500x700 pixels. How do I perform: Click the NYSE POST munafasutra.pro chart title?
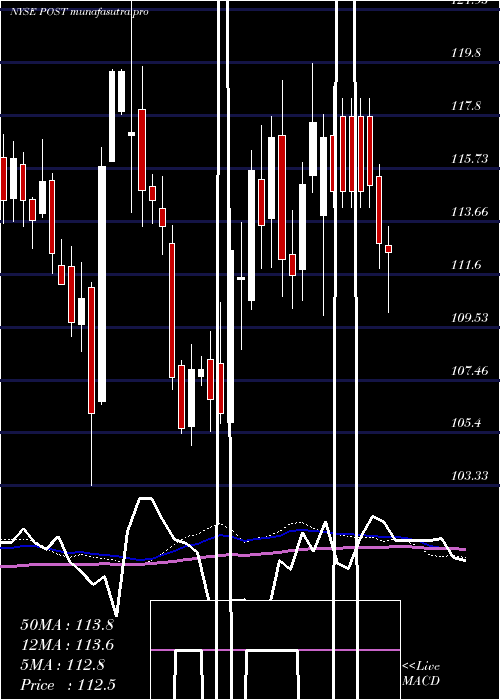(79, 12)
